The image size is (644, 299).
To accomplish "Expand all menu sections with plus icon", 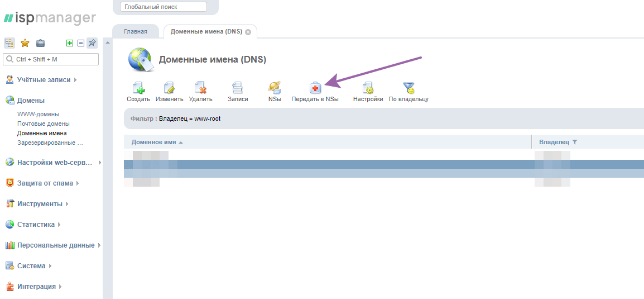I will click(x=70, y=43).
